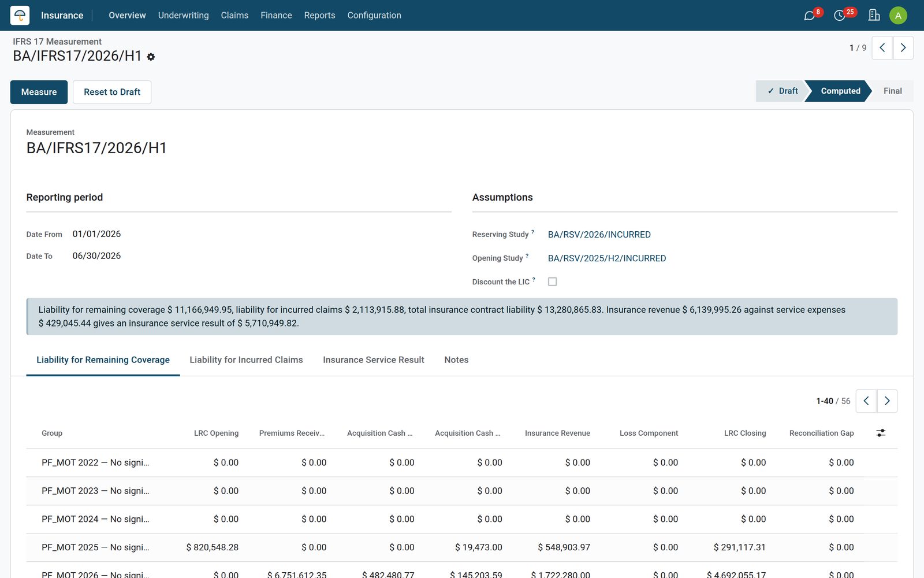Click the Reset to Draft button
The height and width of the screenshot is (578, 924).
click(x=112, y=92)
